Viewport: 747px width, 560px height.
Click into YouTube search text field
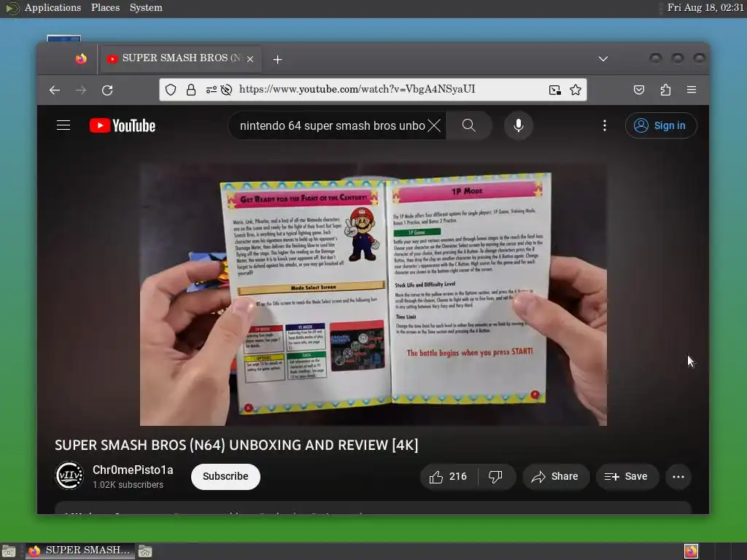[332, 125]
